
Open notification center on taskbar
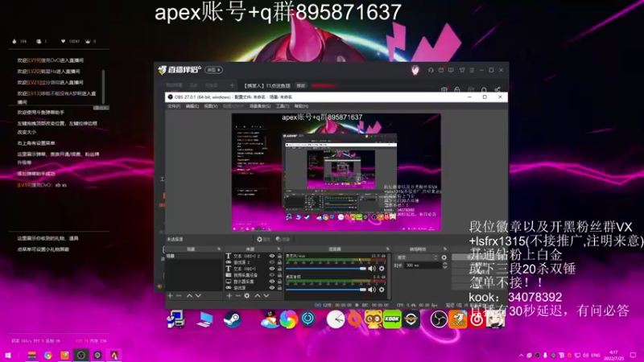(x=633, y=355)
